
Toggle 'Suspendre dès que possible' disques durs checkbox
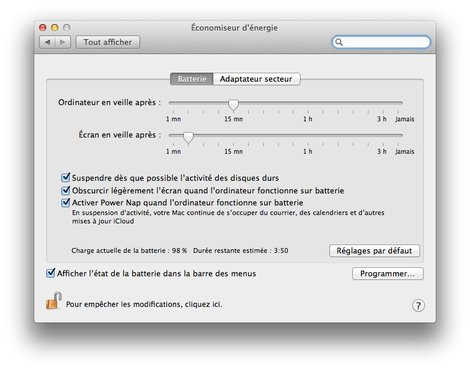pos(66,177)
